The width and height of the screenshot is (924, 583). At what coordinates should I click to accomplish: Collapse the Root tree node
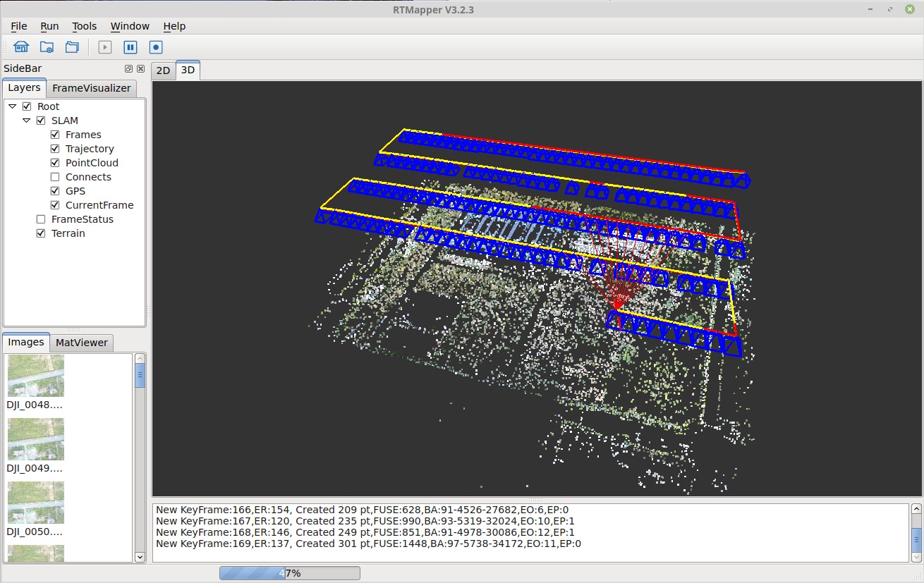coord(13,106)
